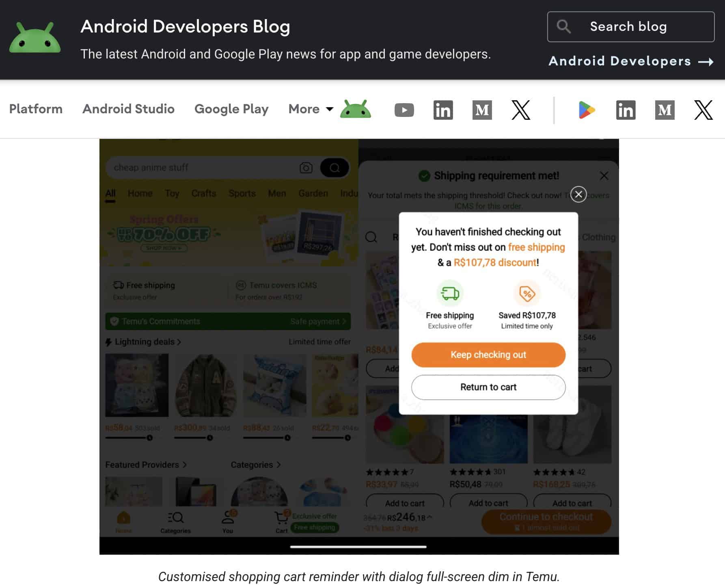This screenshot has height=588, width=725.
Task: Select the Google Play store icon
Action: (586, 110)
